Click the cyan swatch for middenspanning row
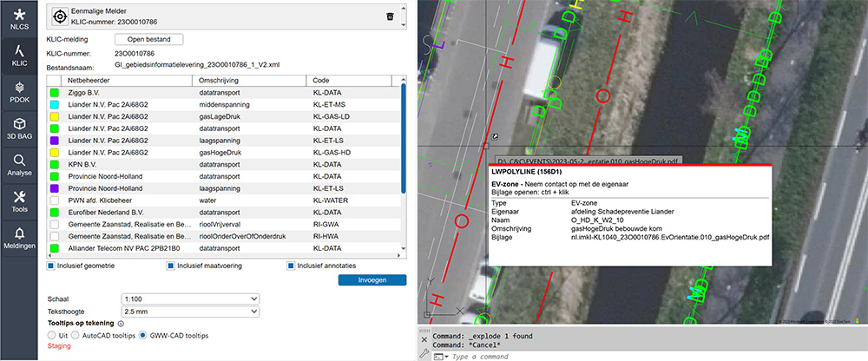 point(54,105)
